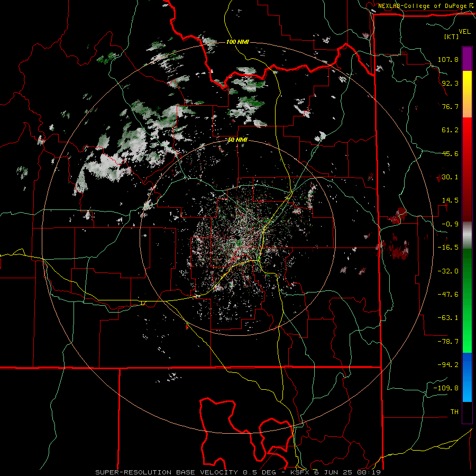Click the 30.1 velocity scale value

(x=450, y=177)
